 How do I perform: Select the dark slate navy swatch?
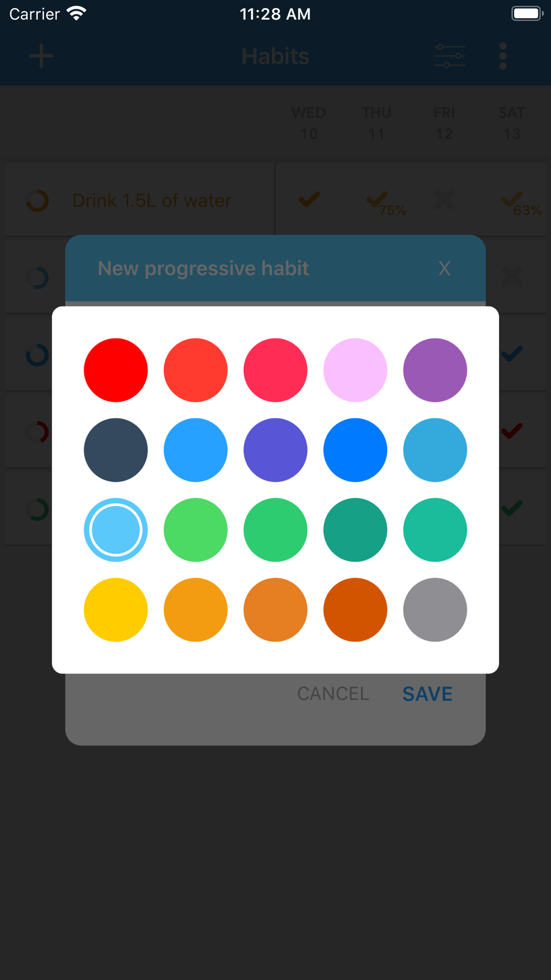coord(116,450)
